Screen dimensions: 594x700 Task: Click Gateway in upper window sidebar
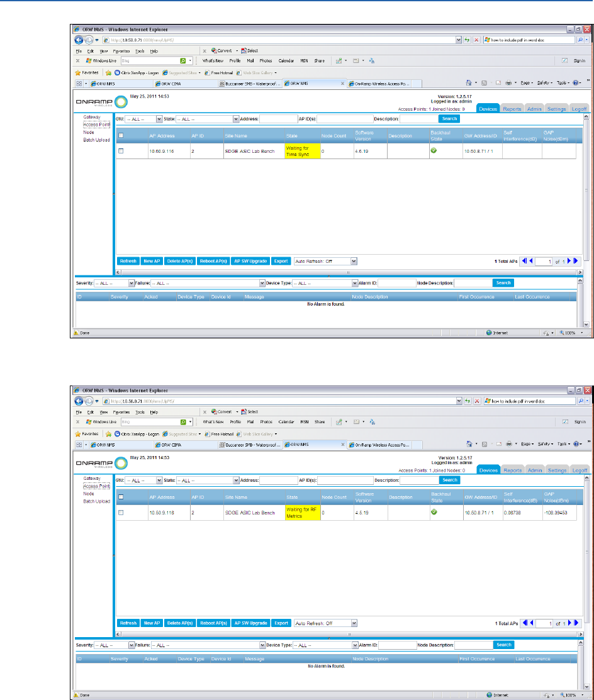[x=92, y=117]
